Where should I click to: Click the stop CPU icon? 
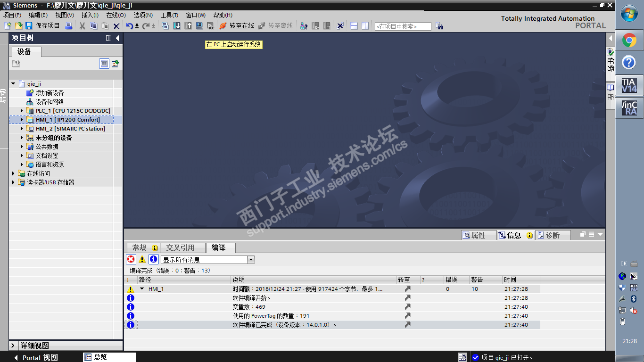click(x=326, y=26)
